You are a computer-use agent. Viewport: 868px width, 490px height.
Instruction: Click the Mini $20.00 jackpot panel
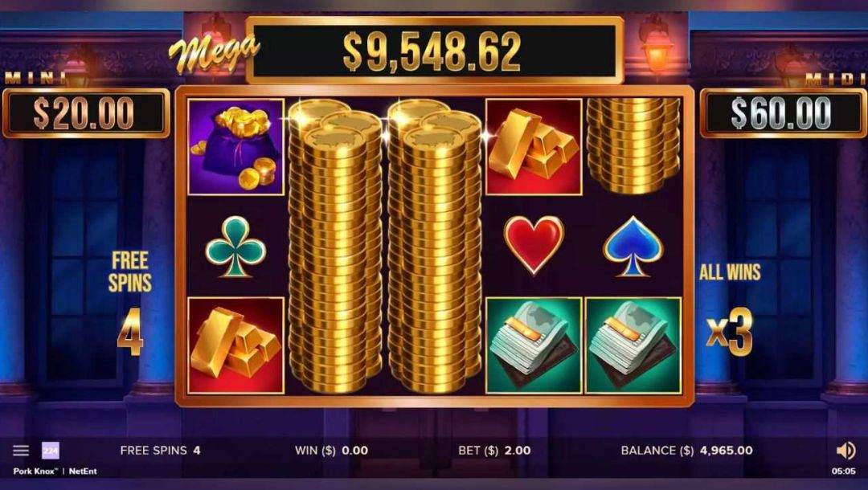tap(86, 112)
